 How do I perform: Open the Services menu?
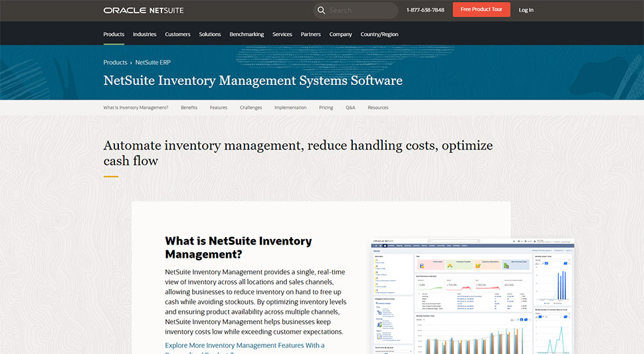[x=282, y=35]
